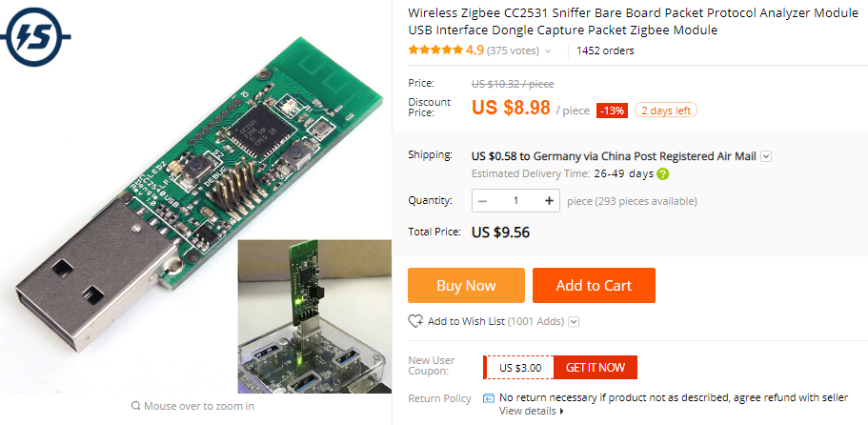The height and width of the screenshot is (425, 868).
Task: Click the -13% discount badge
Action: pyautogui.click(x=612, y=111)
